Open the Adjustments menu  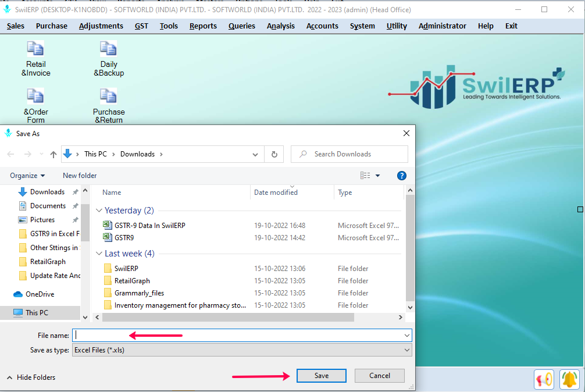(x=101, y=26)
